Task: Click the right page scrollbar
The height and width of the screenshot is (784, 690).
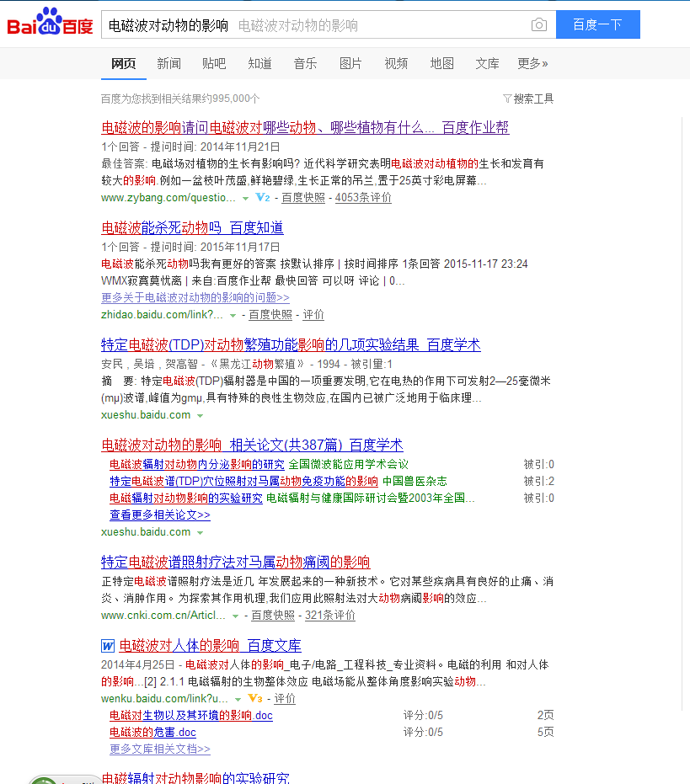Action: 682,414
